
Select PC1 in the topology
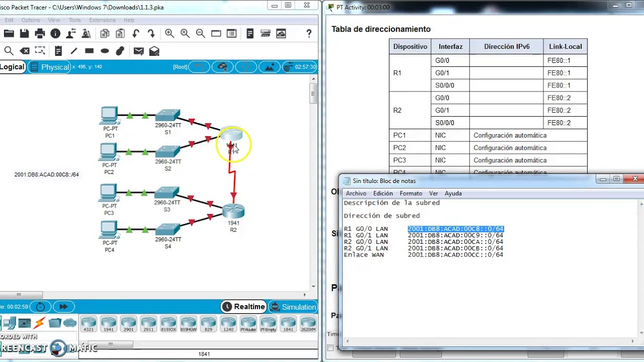tap(109, 116)
